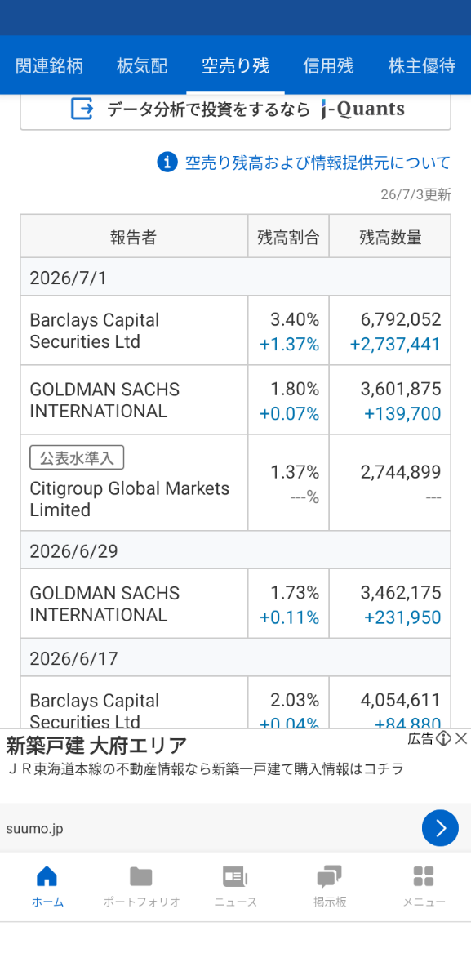Open the メニュー grid icon
The height and width of the screenshot is (980, 471).
[x=424, y=877]
